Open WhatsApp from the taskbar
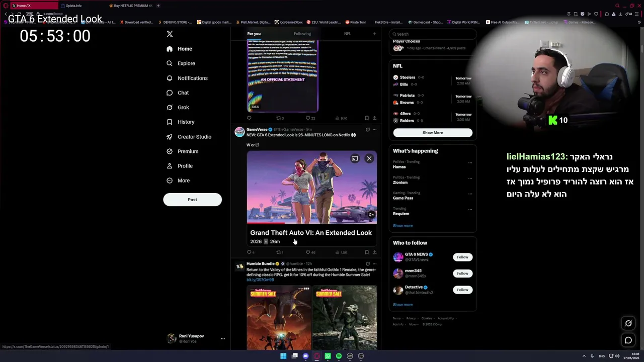Image resolution: width=644 pixels, height=362 pixels. click(328, 356)
